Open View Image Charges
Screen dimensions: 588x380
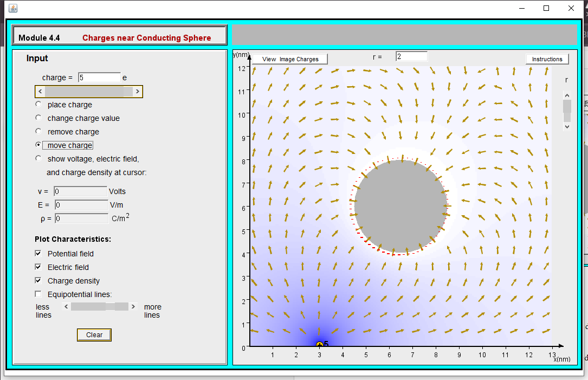point(289,59)
